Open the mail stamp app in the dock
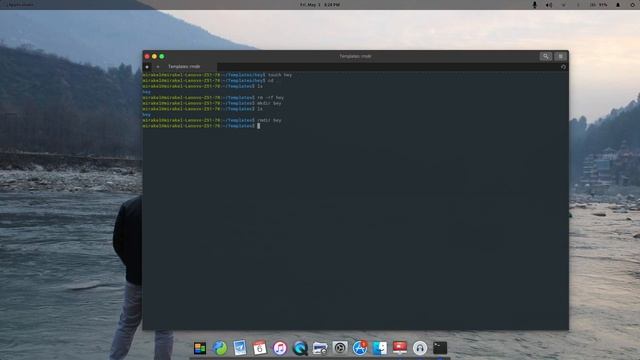The width and height of the screenshot is (640, 360). point(240,348)
